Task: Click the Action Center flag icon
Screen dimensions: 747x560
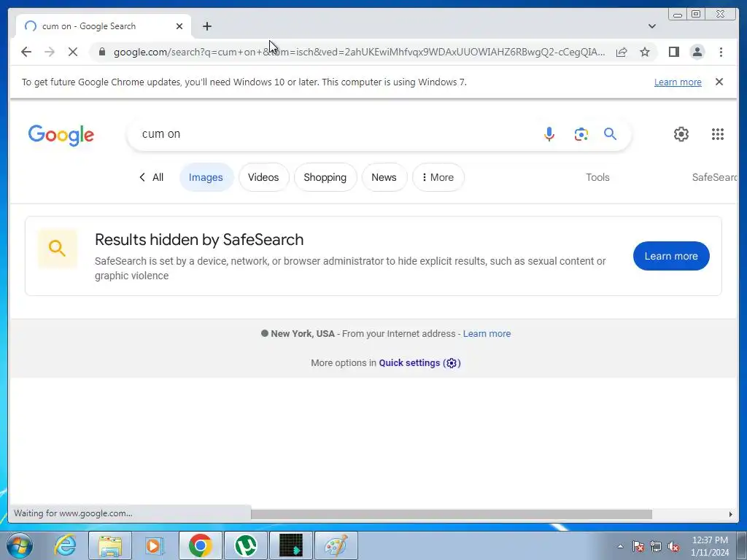Action: click(x=638, y=546)
